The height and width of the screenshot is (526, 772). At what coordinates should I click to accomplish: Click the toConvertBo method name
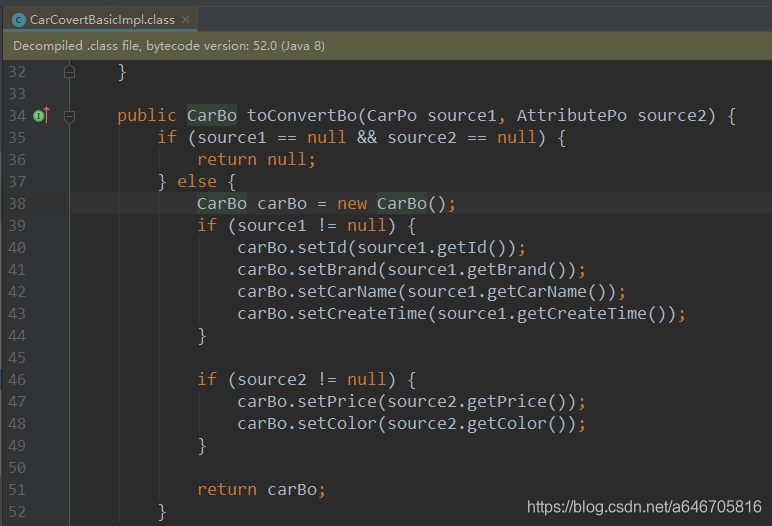[301, 116]
